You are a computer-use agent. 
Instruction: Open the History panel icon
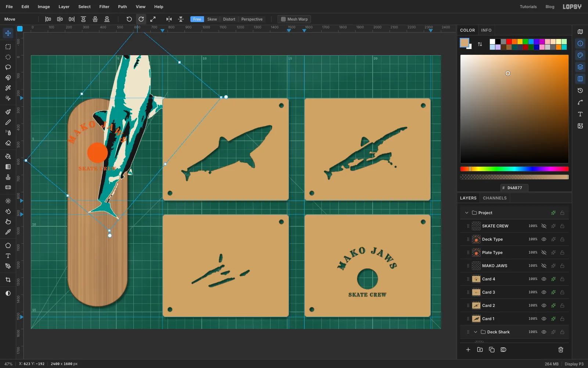tap(580, 91)
